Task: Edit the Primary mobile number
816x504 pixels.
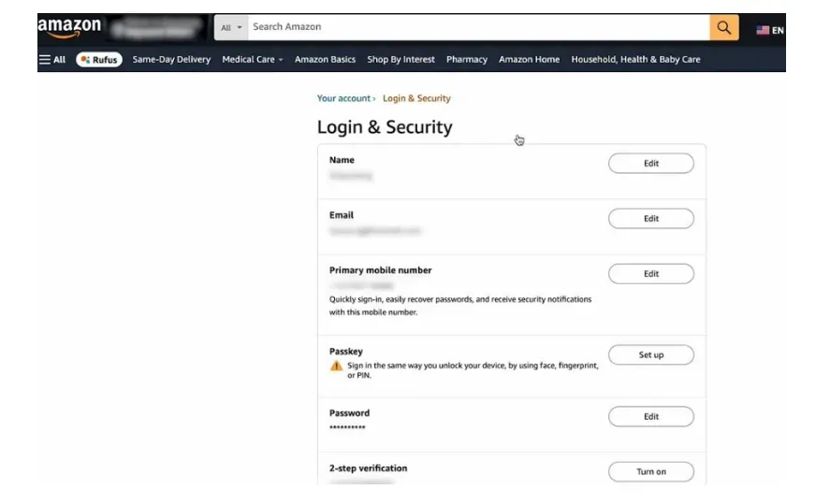Action: pos(650,274)
